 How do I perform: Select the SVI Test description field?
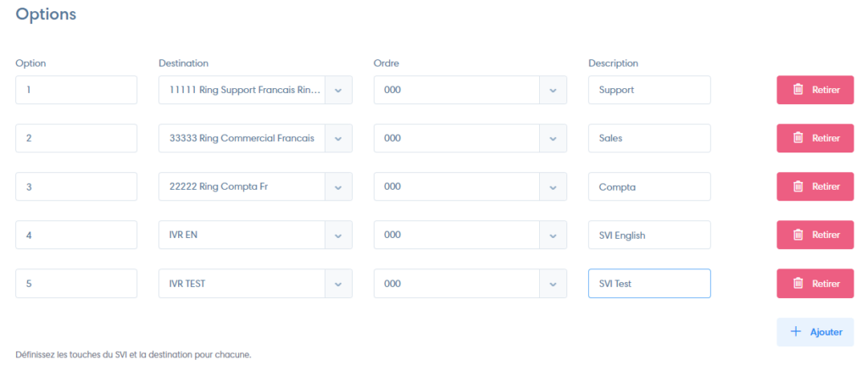coord(649,283)
